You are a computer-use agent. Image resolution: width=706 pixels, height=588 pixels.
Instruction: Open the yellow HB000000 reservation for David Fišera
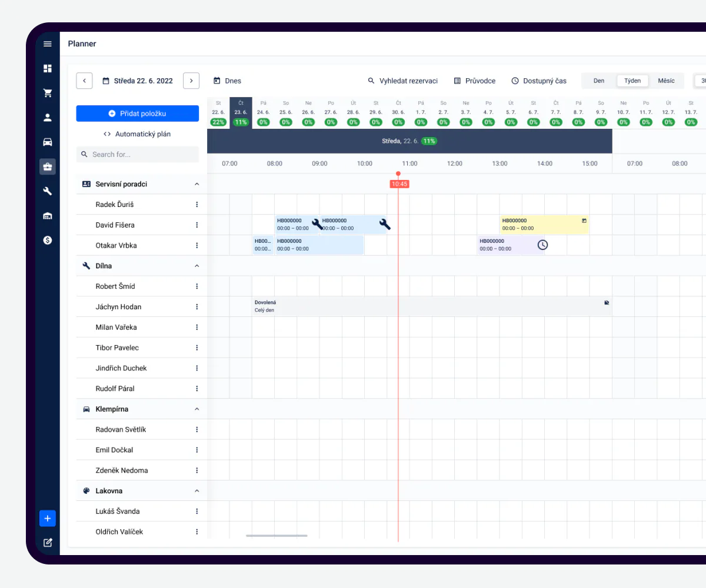[544, 225]
